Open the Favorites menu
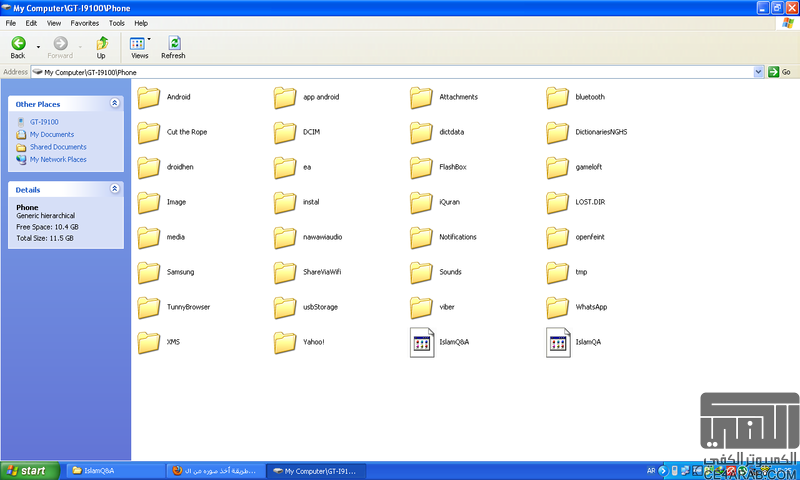Image resolution: width=800 pixels, height=480 pixels. click(85, 23)
